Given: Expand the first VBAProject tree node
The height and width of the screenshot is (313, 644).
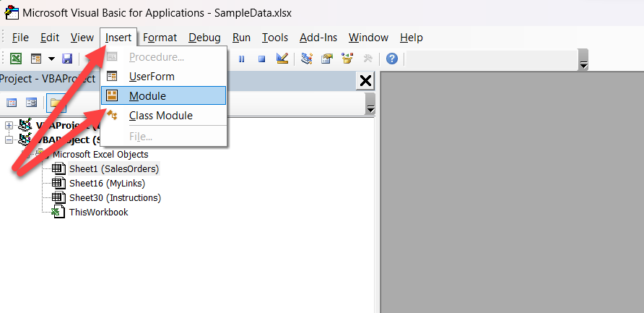Looking at the screenshot, I should point(9,126).
